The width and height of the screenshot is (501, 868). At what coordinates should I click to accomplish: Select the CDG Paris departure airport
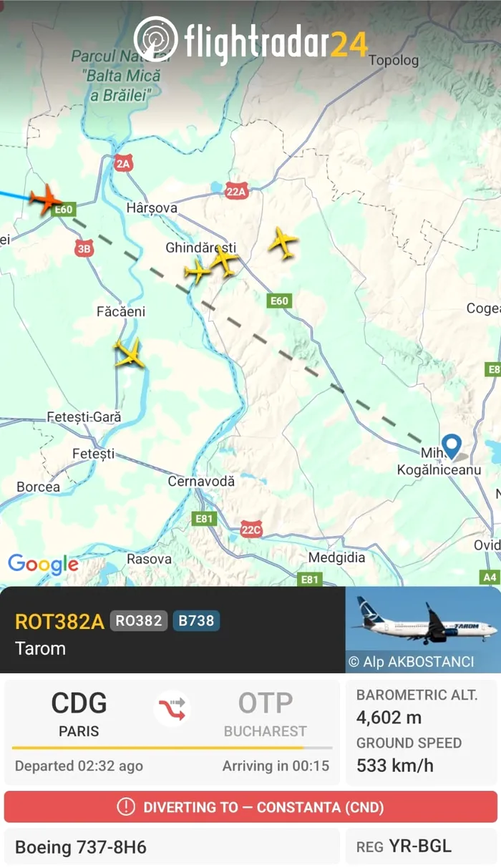click(79, 715)
